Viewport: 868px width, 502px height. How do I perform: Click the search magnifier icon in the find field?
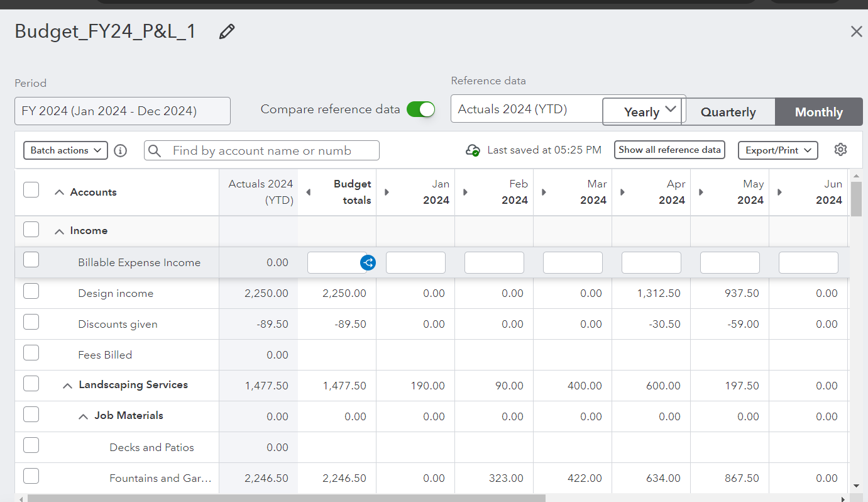(155, 150)
